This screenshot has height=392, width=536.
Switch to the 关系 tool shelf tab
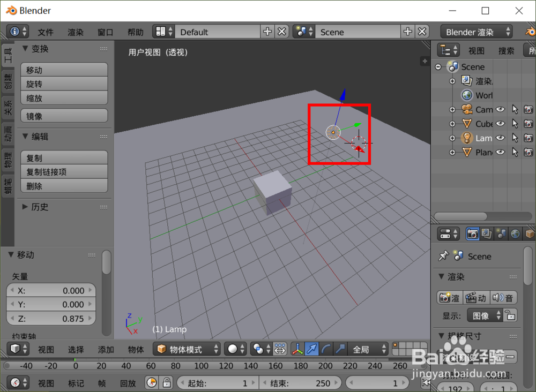pos(8,108)
